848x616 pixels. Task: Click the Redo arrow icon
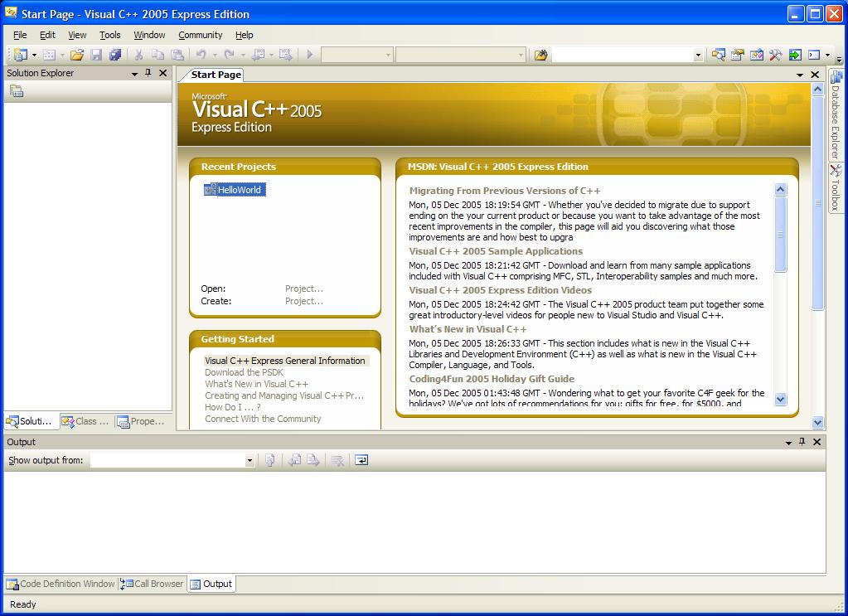230,55
